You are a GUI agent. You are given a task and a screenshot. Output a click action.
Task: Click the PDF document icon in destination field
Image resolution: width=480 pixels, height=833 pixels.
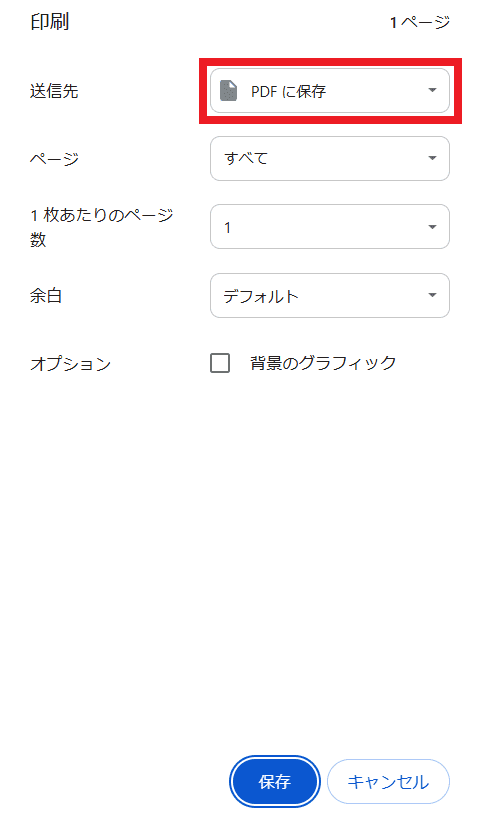tap(228, 91)
